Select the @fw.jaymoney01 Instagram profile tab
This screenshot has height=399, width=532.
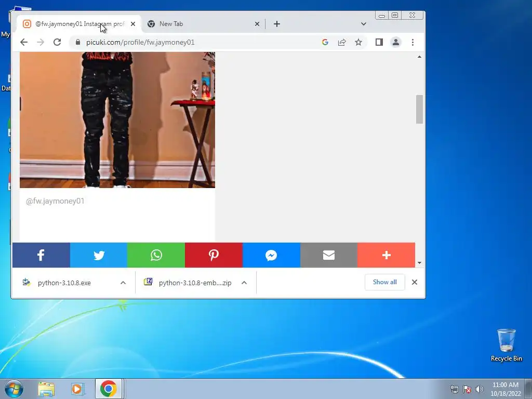click(79, 24)
